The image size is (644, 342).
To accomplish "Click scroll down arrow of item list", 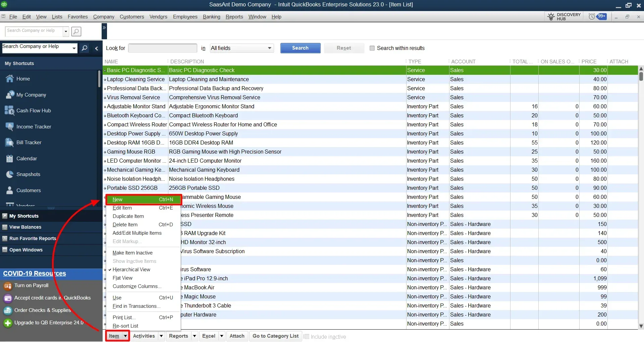I will click(x=641, y=326).
